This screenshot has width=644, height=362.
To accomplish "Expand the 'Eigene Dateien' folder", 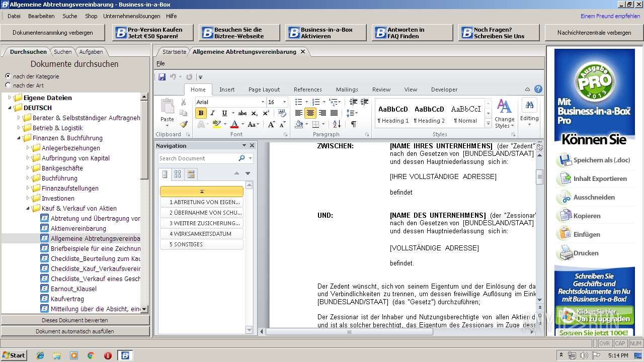I will (11, 98).
